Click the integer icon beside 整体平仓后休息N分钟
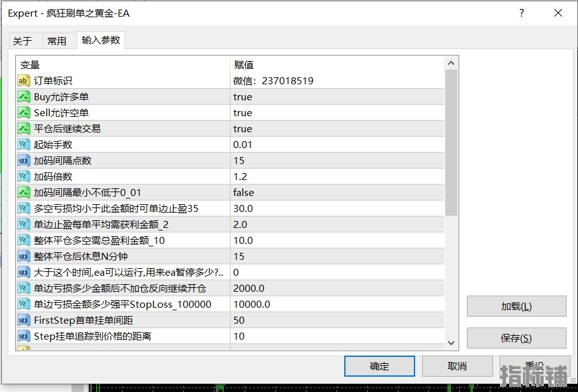 (x=24, y=256)
